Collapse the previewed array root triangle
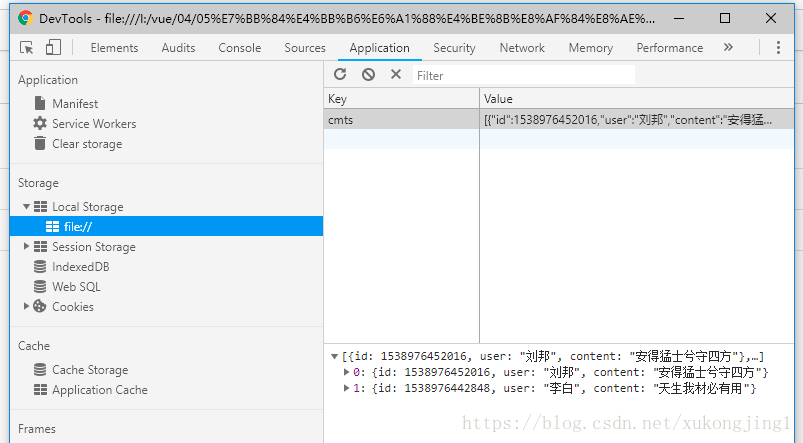The width and height of the screenshot is (803, 443). point(334,356)
